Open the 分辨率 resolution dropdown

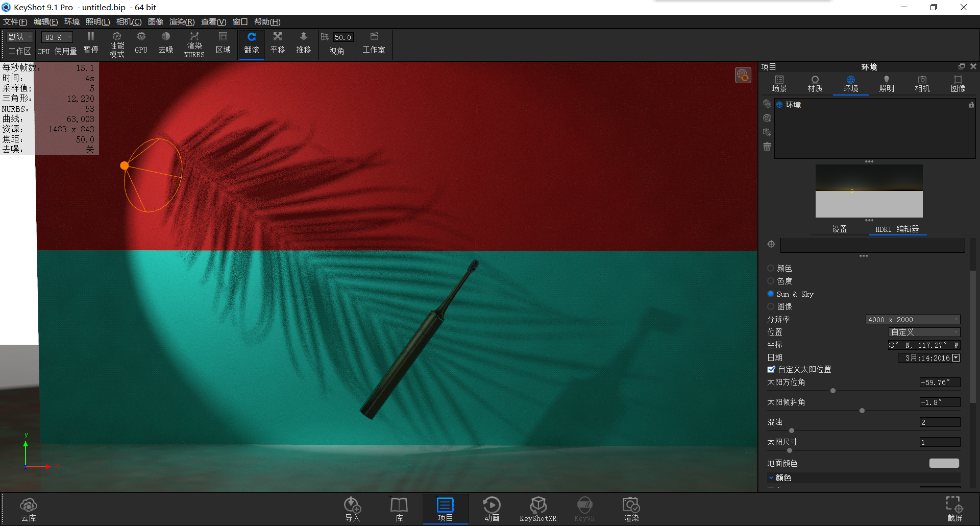pos(913,319)
